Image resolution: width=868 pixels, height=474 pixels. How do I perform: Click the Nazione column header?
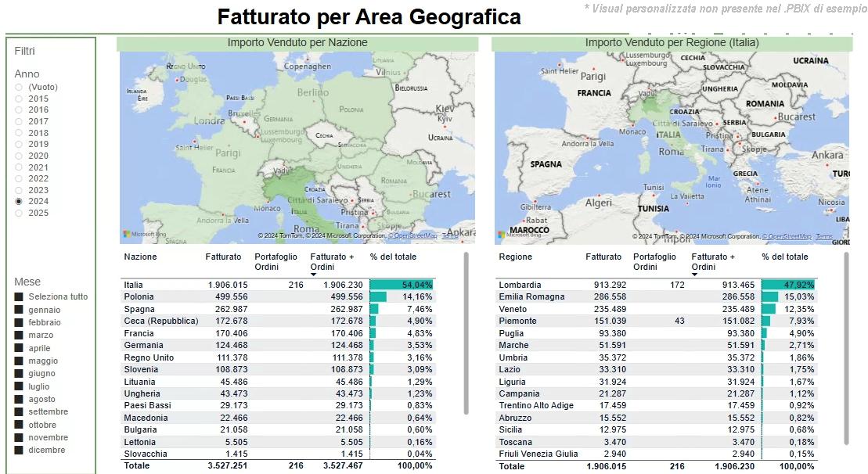140,257
